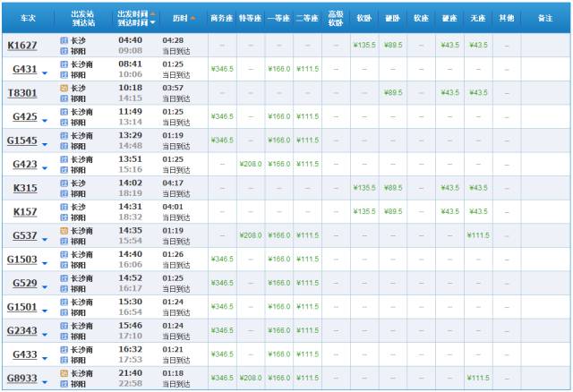The width and height of the screenshot is (573, 392).
Task: Click the 长沙 departure station icon in K1627 row
Action: (x=64, y=40)
